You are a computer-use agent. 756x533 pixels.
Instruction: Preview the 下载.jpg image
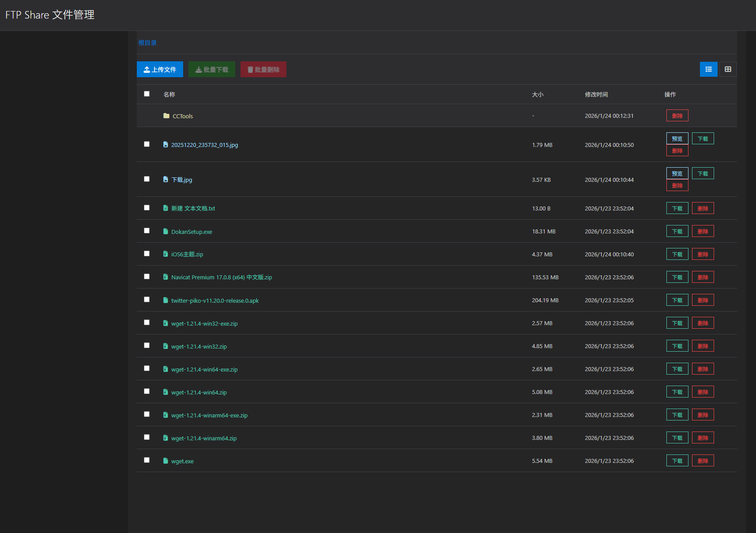[677, 174]
